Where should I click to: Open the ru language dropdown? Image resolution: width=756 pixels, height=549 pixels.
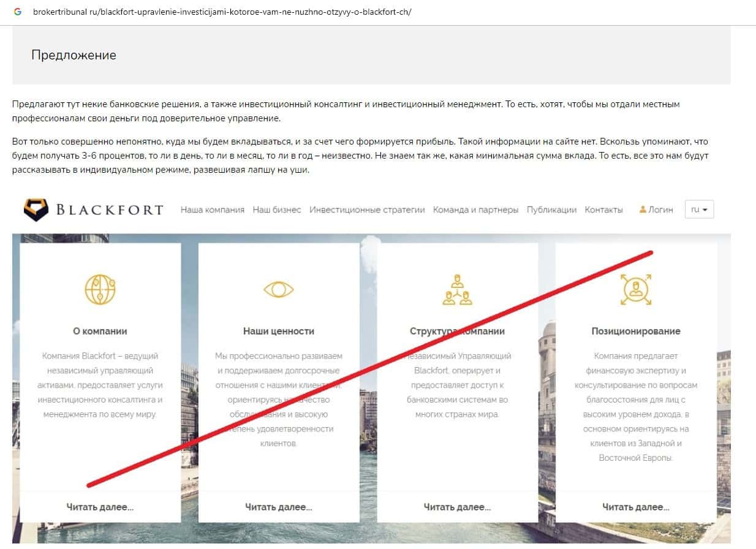699,210
